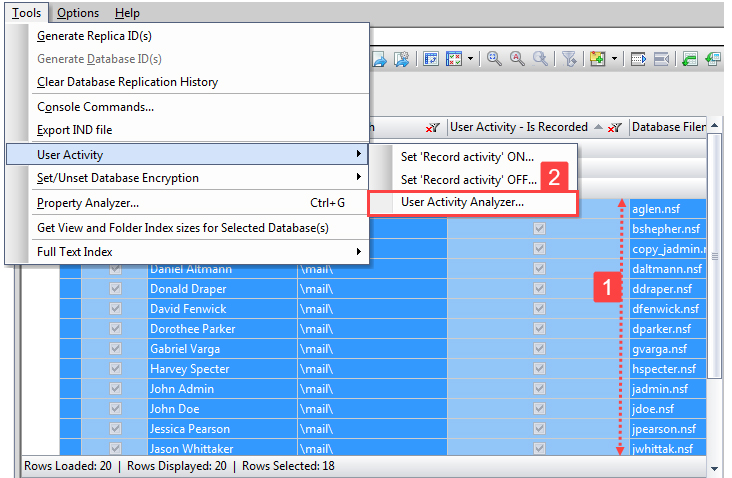Select the Donald Draper name cell
732x478 pixels.
click(x=222, y=289)
